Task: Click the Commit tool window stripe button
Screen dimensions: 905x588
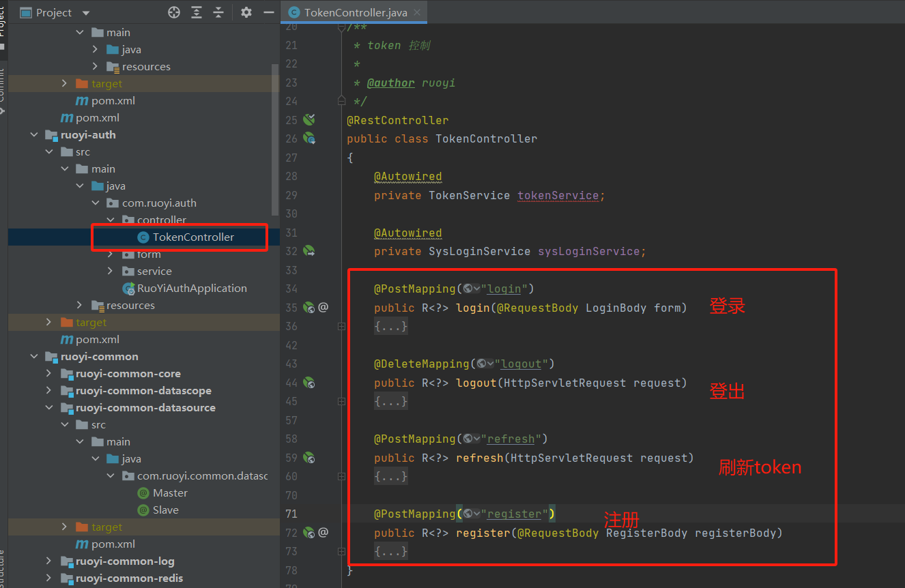Action: point(3,91)
